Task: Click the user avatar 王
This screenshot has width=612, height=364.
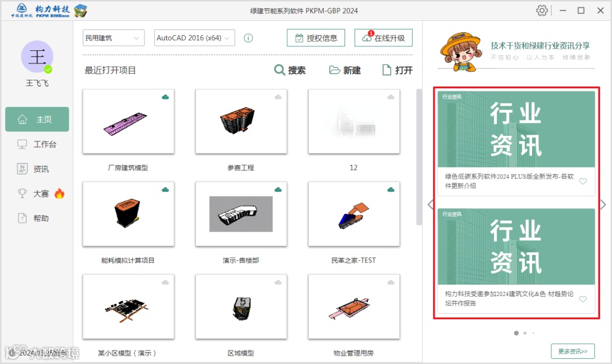Action: [37, 57]
